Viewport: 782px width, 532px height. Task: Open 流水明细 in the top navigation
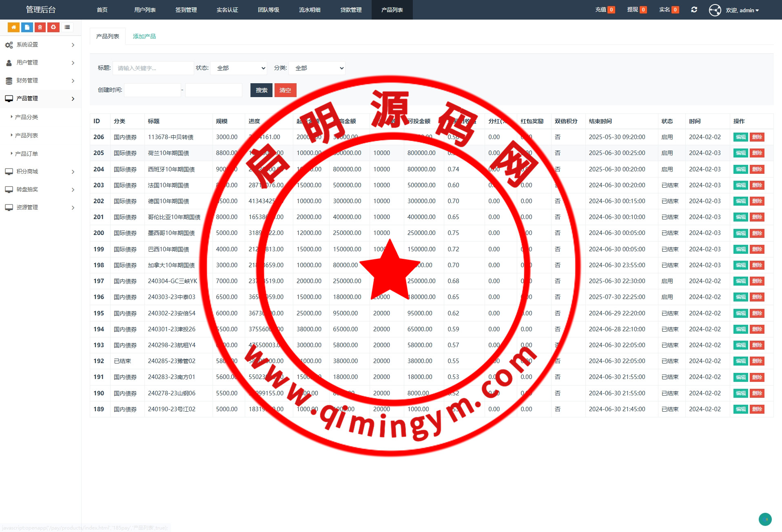click(310, 10)
